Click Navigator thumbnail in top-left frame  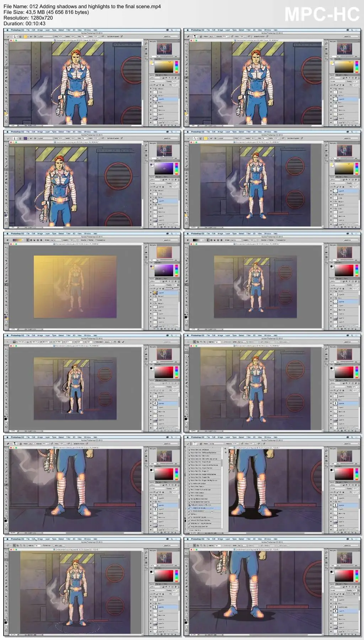coord(164,49)
